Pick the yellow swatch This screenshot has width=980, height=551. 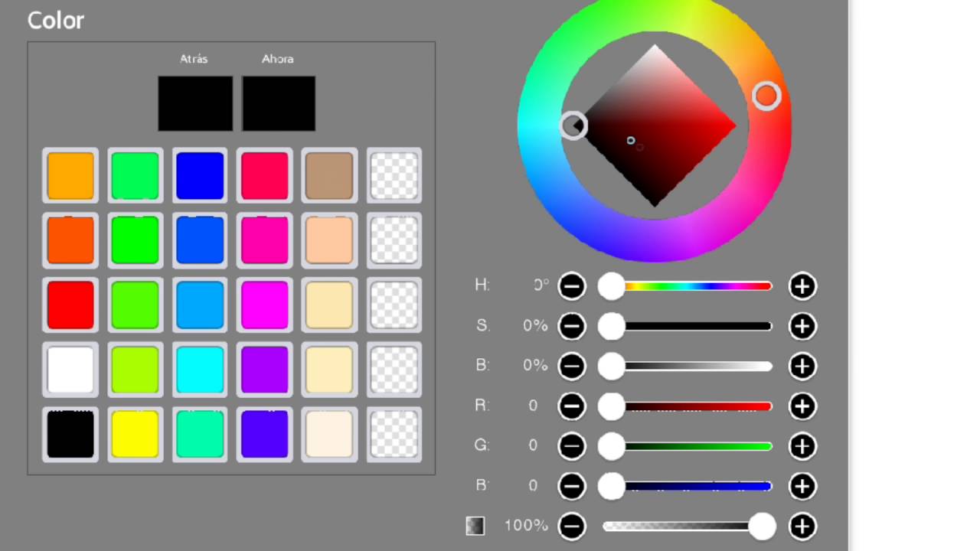pyautogui.click(x=136, y=434)
